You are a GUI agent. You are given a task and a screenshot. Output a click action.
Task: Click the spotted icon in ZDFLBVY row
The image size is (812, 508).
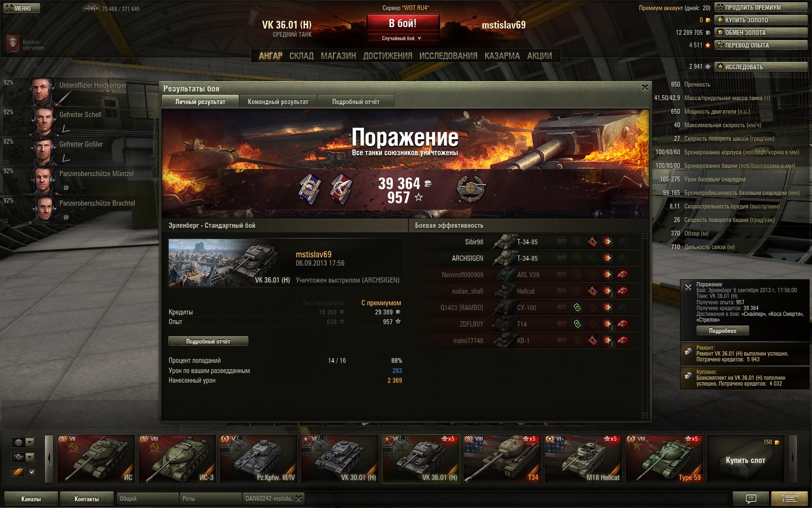point(577,324)
